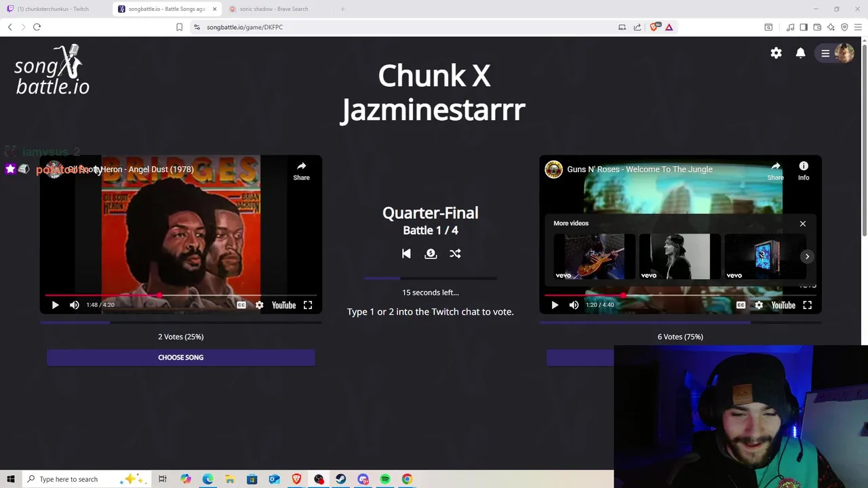Open Info on Guns N' Roses video
868x488 pixels.
pos(804,170)
